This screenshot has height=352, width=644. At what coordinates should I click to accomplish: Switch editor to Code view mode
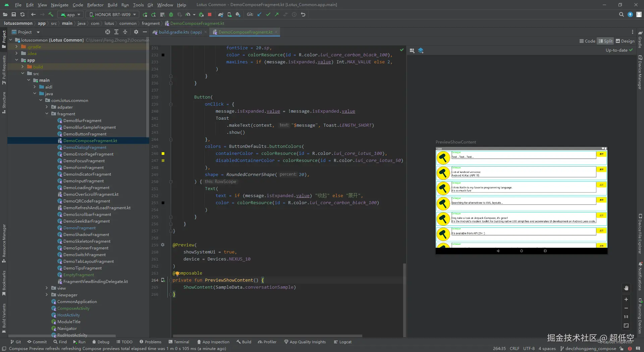[587, 41]
